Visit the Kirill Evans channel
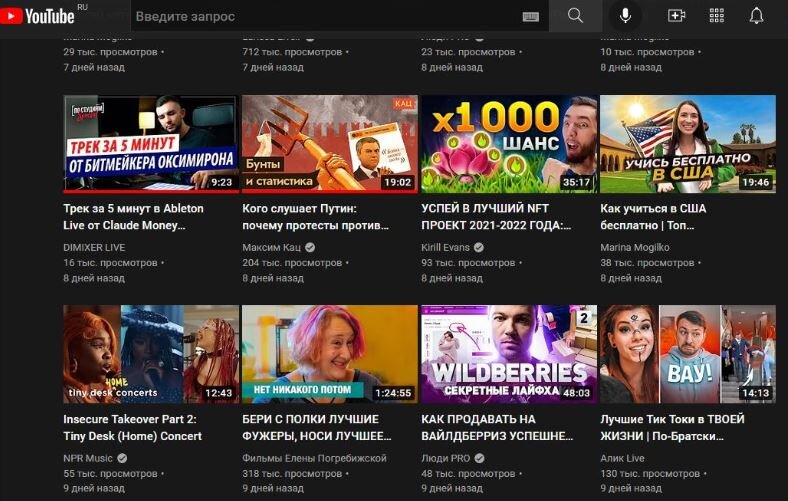Screen dimensions: 788x501 [445, 247]
